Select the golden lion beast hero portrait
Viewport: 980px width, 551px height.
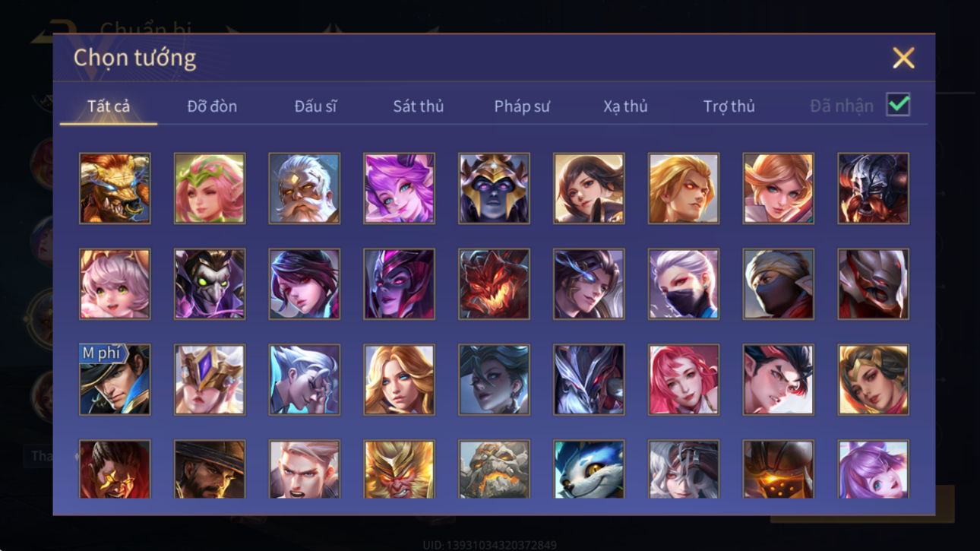[x=115, y=188]
